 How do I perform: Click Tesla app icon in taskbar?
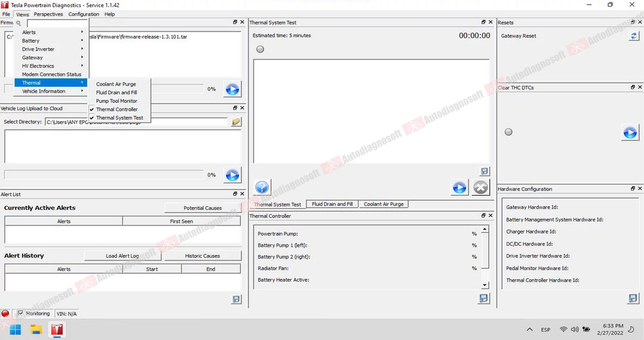(57, 329)
